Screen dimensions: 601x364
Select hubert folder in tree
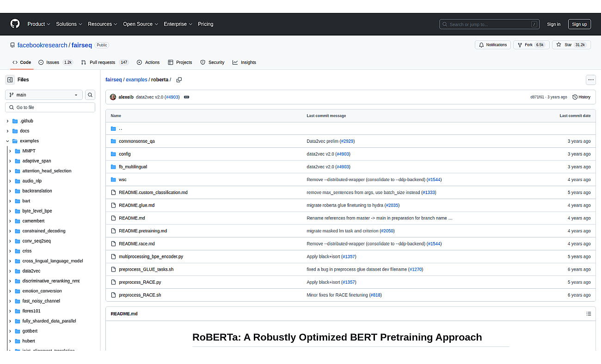pyautogui.click(x=29, y=341)
